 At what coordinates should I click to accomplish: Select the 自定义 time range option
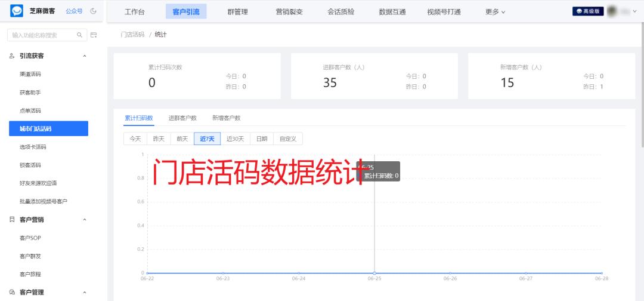point(288,139)
